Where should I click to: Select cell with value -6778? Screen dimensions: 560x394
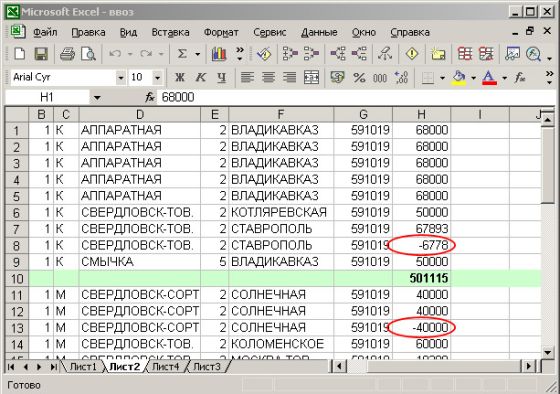tap(421, 245)
